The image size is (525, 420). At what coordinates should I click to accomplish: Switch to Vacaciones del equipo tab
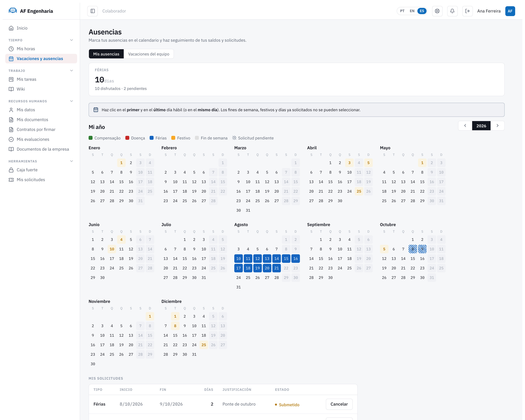pos(149,54)
